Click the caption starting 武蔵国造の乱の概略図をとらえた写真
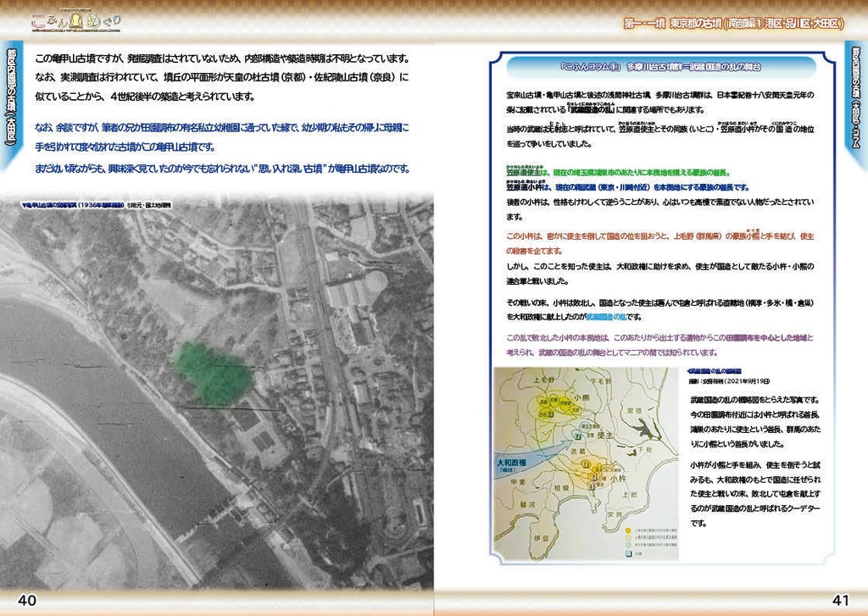 tap(754, 400)
